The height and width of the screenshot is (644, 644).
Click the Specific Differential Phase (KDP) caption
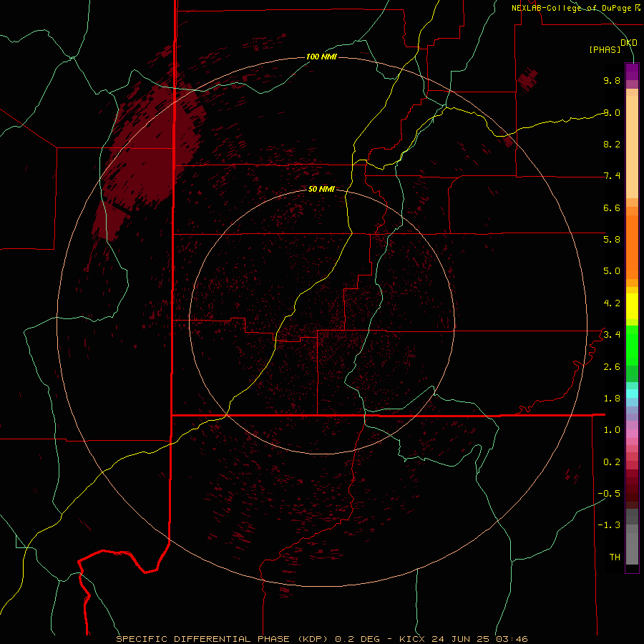tap(222, 639)
